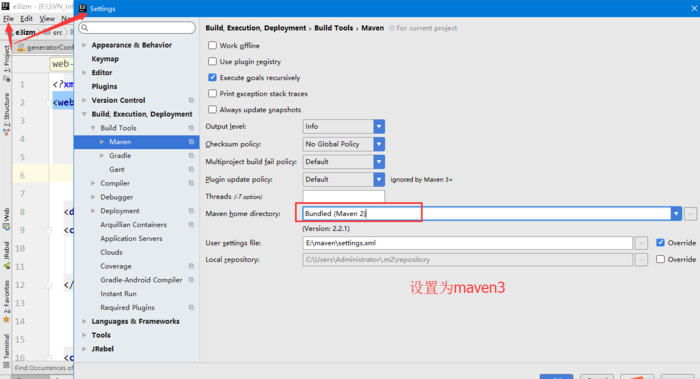Expand Appearance & Behavior section
Image resolution: width=700 pixels, height=379 pixels.
(84, 45)
